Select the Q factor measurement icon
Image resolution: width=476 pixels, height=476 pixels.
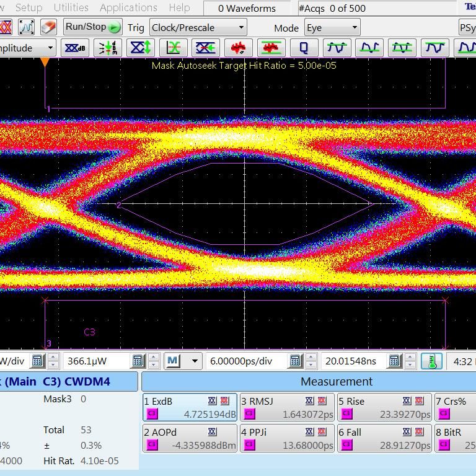[x=304, y=48]
